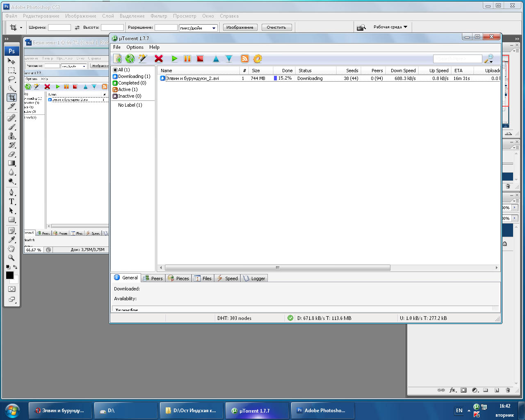Click the 15.2% progress bar of the torrent
This screenshot has width=525, height=420.
tap(283, 78)
